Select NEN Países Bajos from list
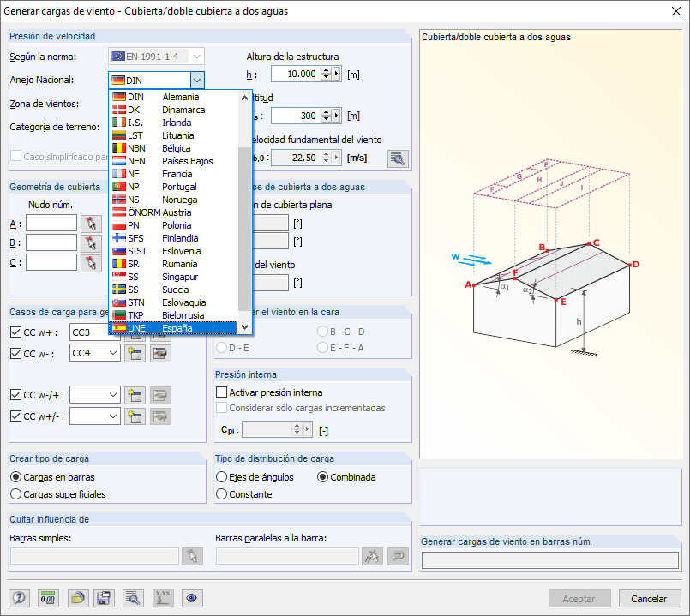This screenshot has height=616, width=690. pyautogui.click(x=173, y=161)
